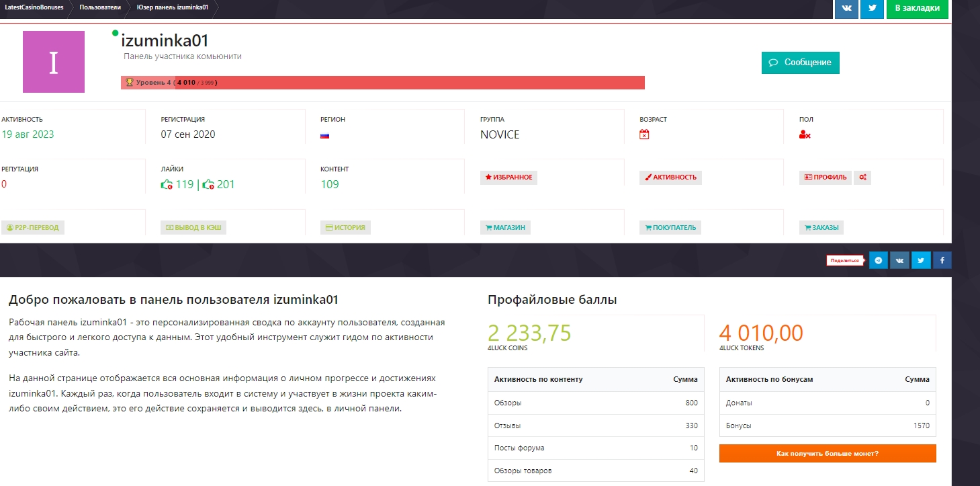Open the История history link
Screen dimensions: 980x486
click(x=345, y=227)
